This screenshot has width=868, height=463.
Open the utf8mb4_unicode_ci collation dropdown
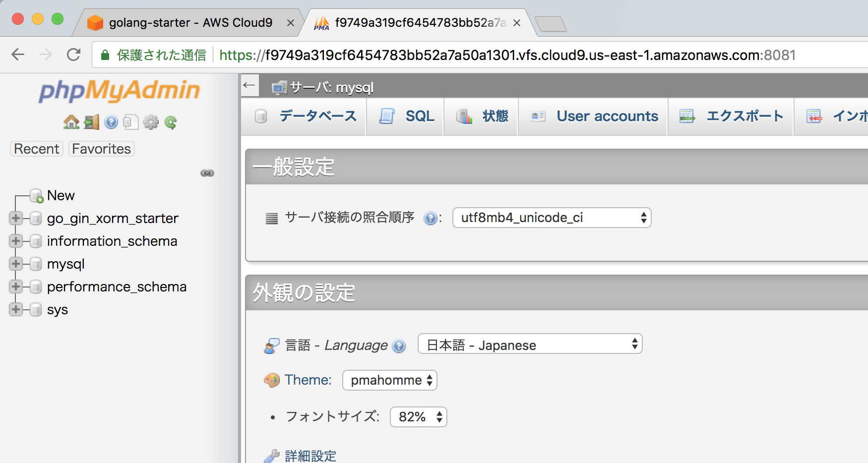[x=552, y=218]
